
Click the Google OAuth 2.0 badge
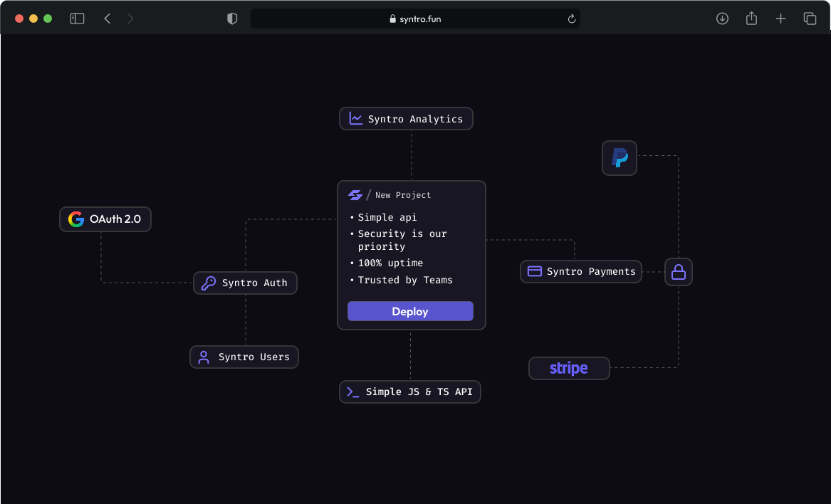click(105, 219)
